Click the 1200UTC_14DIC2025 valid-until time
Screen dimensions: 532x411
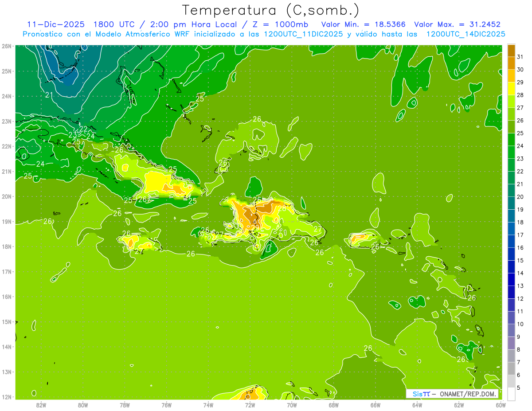[465, 34]
